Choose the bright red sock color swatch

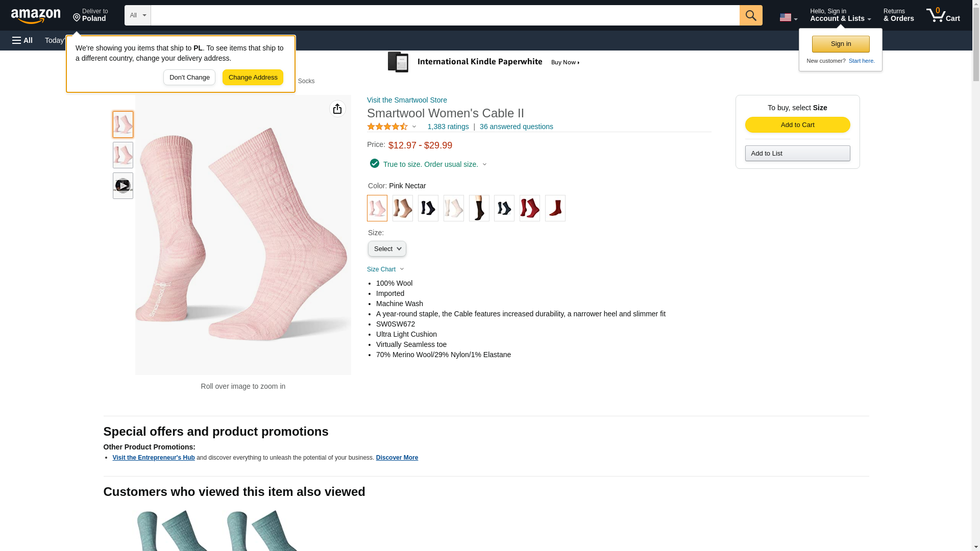tap(529, 208)
